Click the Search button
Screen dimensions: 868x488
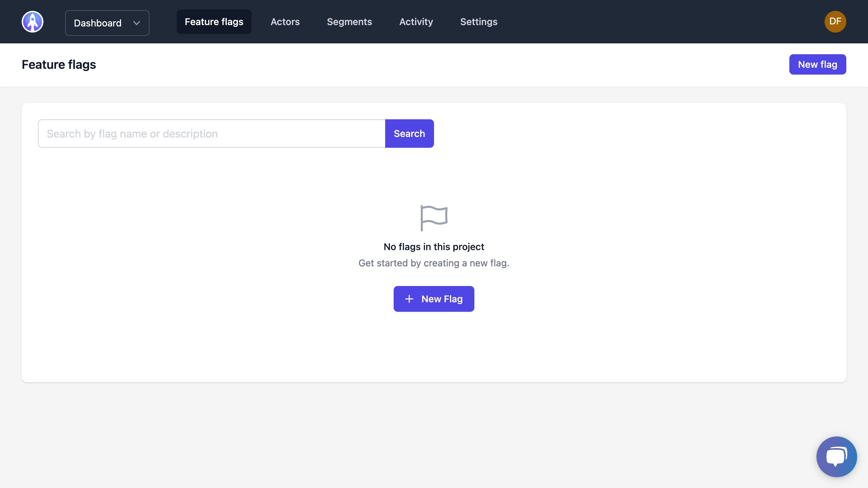(409, 134)
